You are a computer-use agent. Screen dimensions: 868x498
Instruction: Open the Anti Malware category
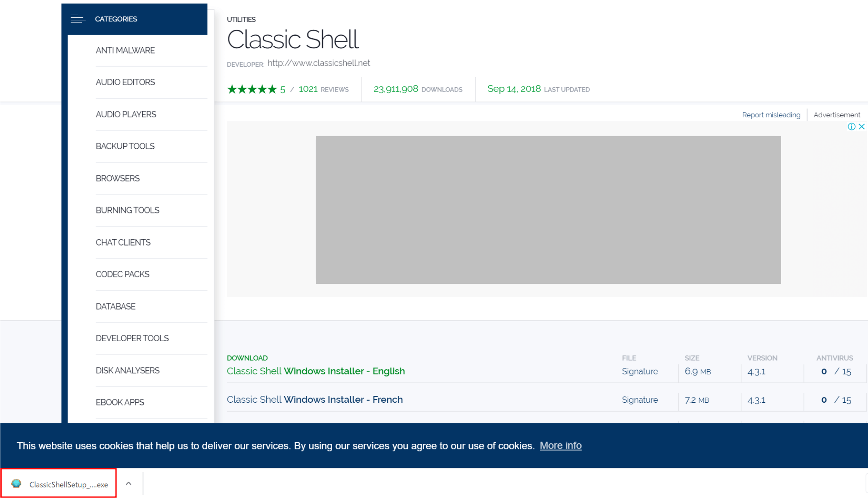(125, 51)
